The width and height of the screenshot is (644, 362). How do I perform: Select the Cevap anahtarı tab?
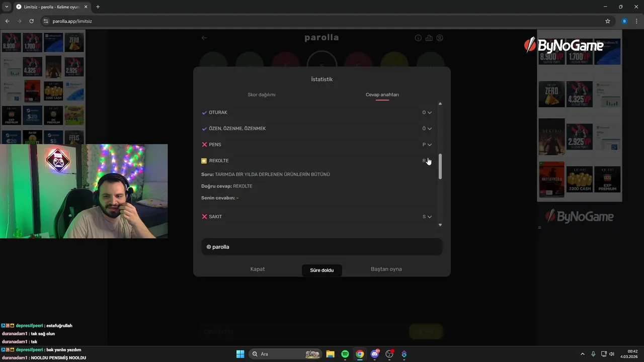pos(382,95)
